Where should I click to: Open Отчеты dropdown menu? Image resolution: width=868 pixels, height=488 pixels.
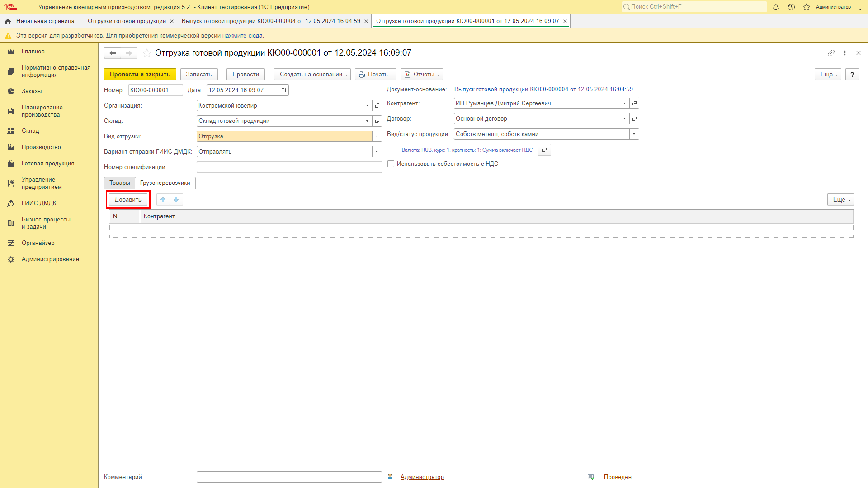pyautogui.click(x=422, y=75)
